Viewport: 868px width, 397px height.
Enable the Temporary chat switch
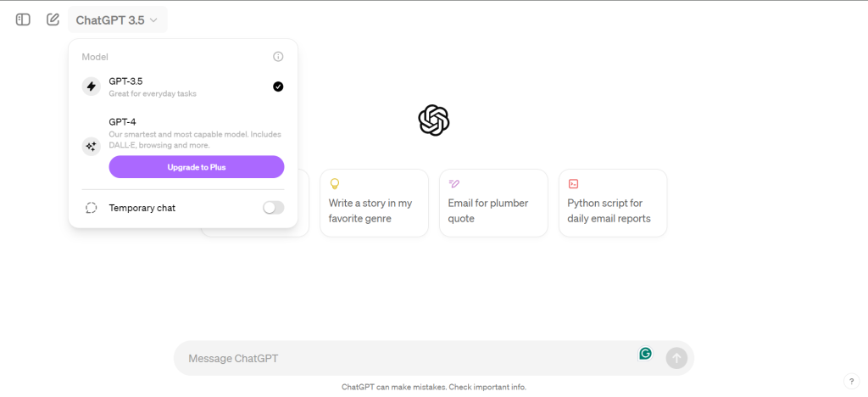click(x=274, y=208)
